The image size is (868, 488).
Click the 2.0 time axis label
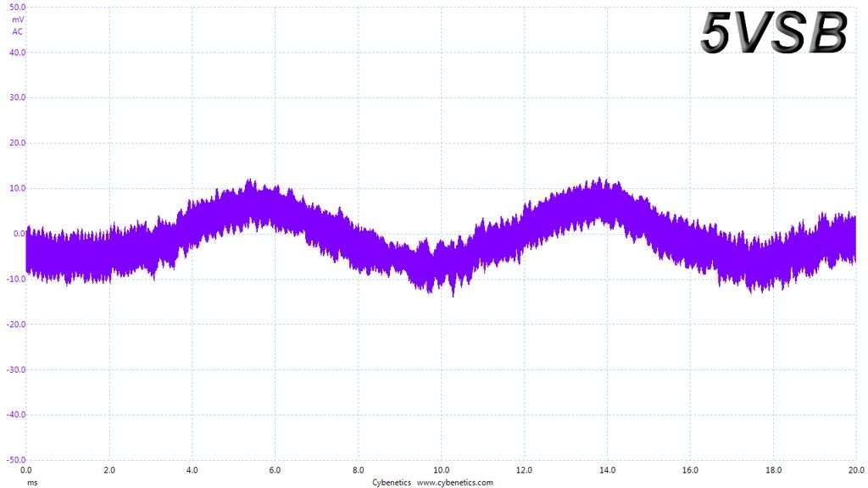[x=109, y=470]
